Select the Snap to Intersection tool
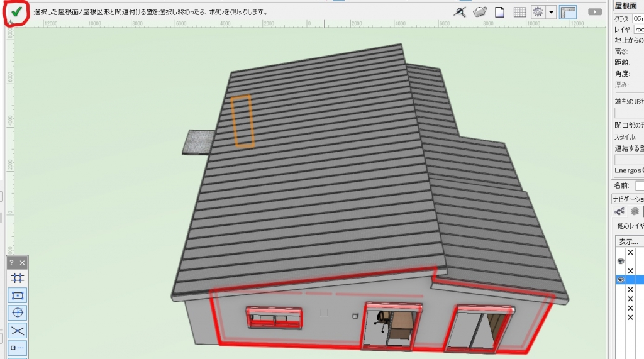The image size is (644, 359). tap(17, 330)
